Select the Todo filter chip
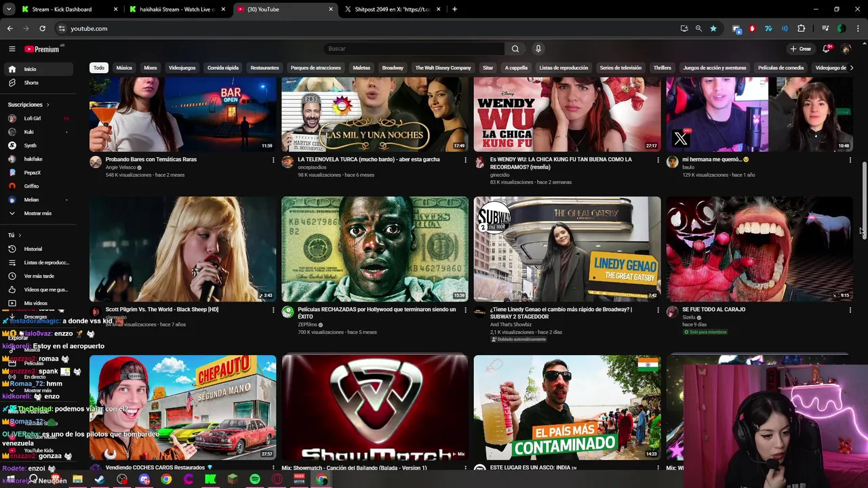The height and width of the screenshot is (488, 868). (99, 68)
